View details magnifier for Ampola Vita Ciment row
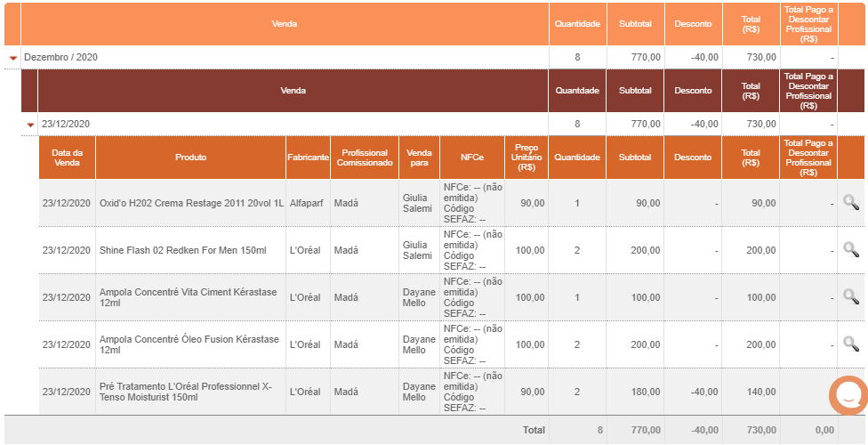The width and height of the screenshot is (868, 445). tap(851, 296)
